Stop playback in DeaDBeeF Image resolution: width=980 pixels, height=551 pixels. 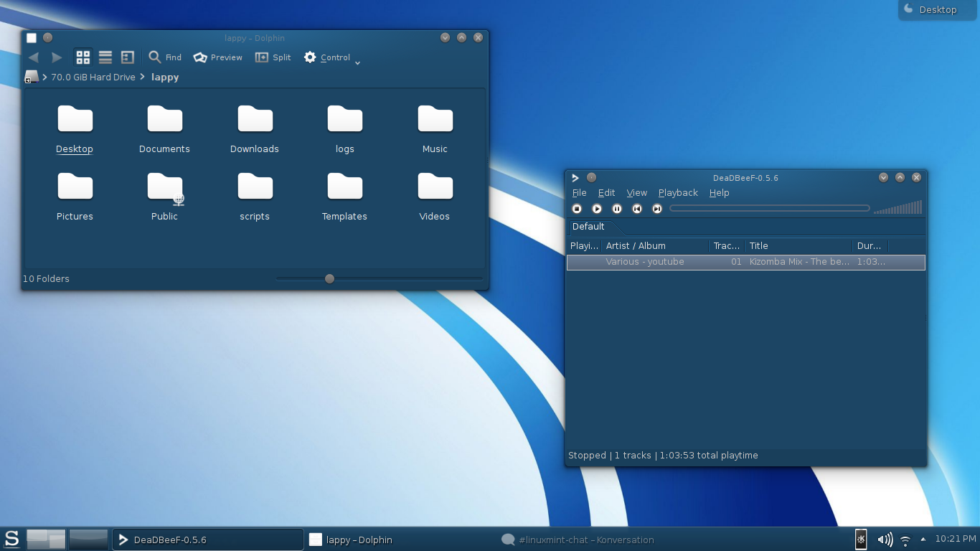pyautogui.click(x=577, y=209)
